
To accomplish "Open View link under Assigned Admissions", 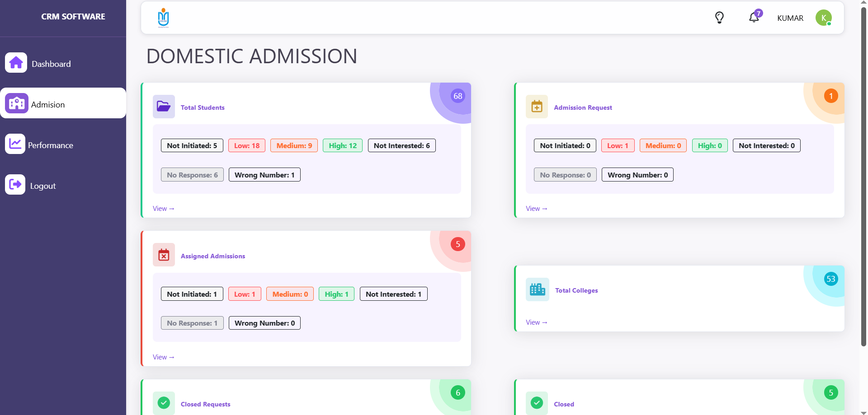I will (163, 357).
